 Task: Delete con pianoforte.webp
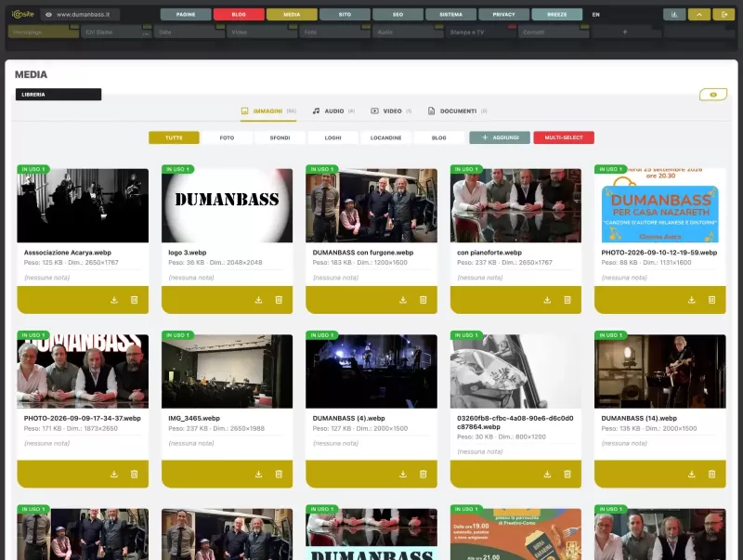coord(567,300)
